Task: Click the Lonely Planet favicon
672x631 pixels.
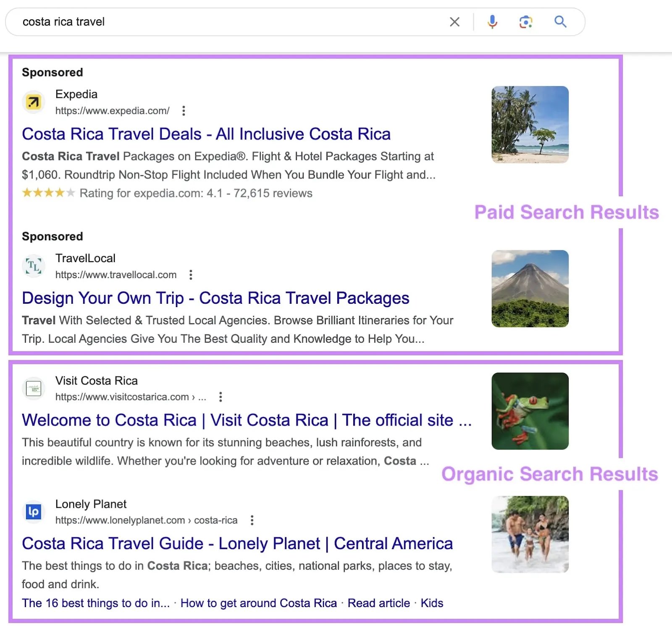Action: point(34,512)
